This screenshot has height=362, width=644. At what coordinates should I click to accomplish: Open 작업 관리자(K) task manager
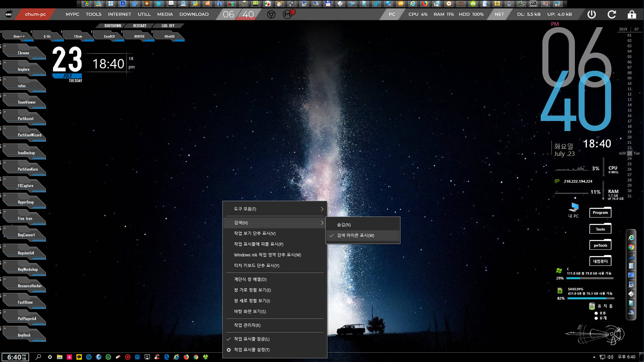[275, 325]
